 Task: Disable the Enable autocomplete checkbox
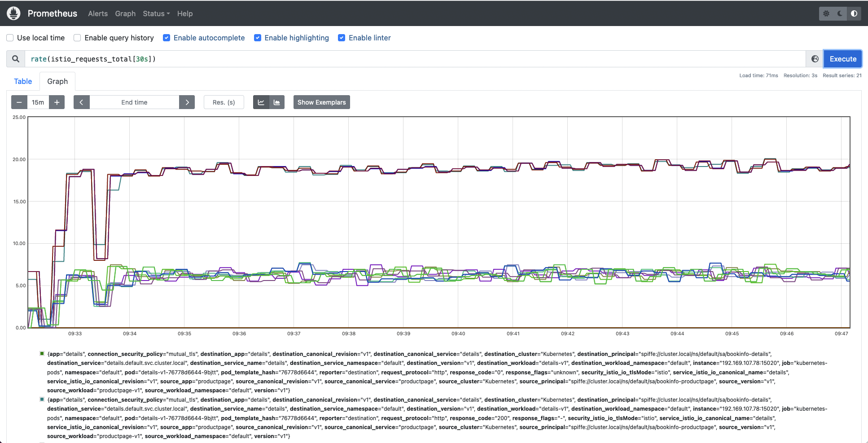click(167, 38)
